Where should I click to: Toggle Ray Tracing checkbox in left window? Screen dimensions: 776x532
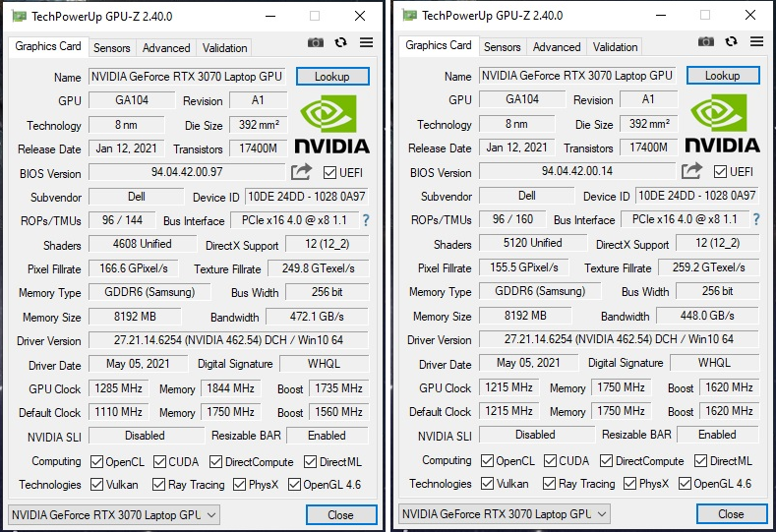tap(158, 484)
